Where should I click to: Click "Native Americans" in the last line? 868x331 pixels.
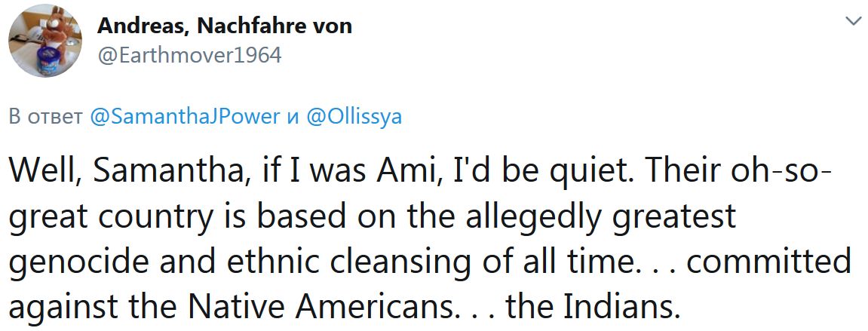(x=315, y=306)
